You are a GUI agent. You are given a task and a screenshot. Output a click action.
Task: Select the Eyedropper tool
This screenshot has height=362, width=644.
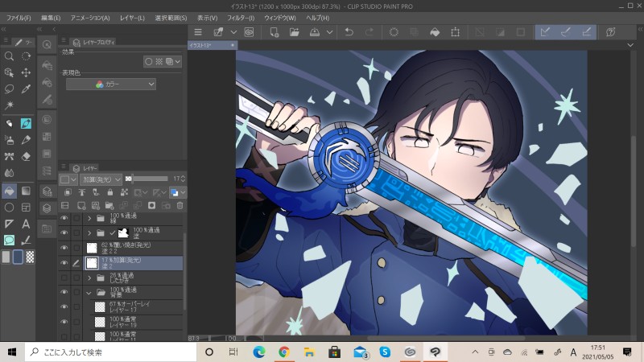coord(26,89)
